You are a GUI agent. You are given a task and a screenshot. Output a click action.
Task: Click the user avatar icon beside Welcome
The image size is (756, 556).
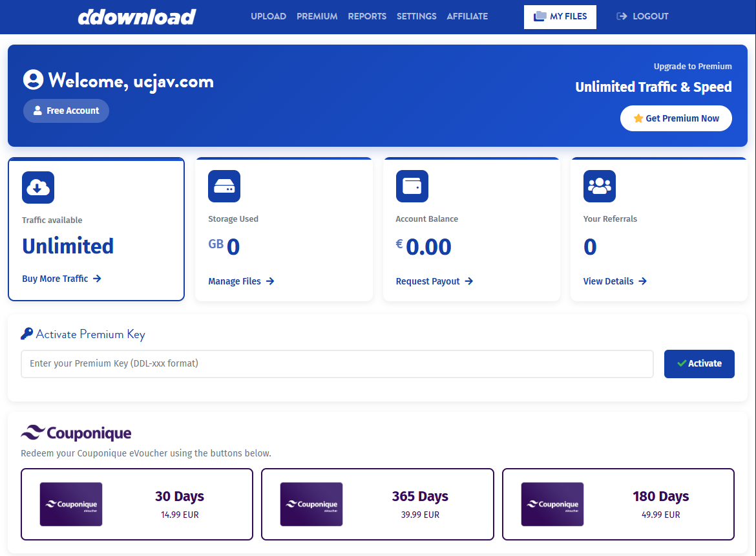(x=33, y=80)
